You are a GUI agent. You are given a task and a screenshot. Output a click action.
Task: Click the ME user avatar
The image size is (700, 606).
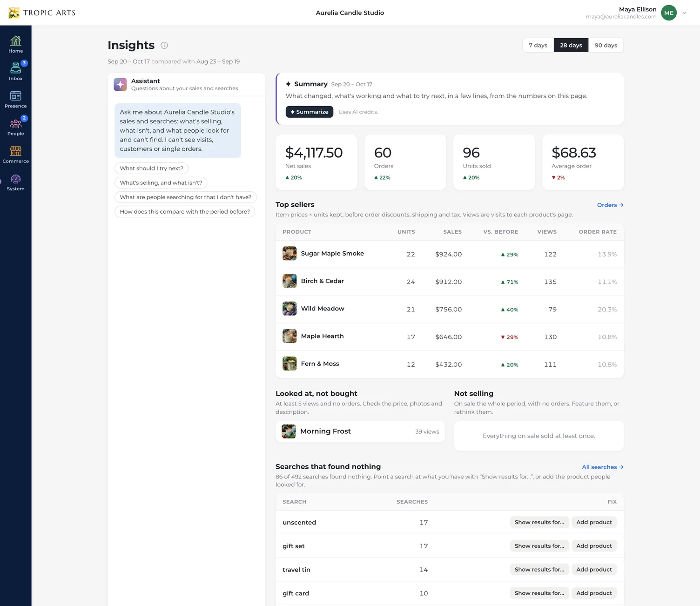[x=669, y=13]
